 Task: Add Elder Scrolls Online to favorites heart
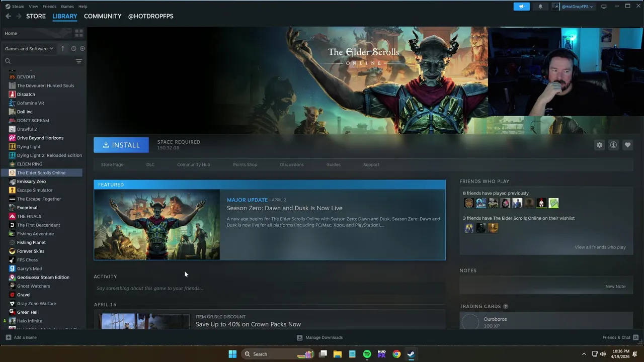627,145
